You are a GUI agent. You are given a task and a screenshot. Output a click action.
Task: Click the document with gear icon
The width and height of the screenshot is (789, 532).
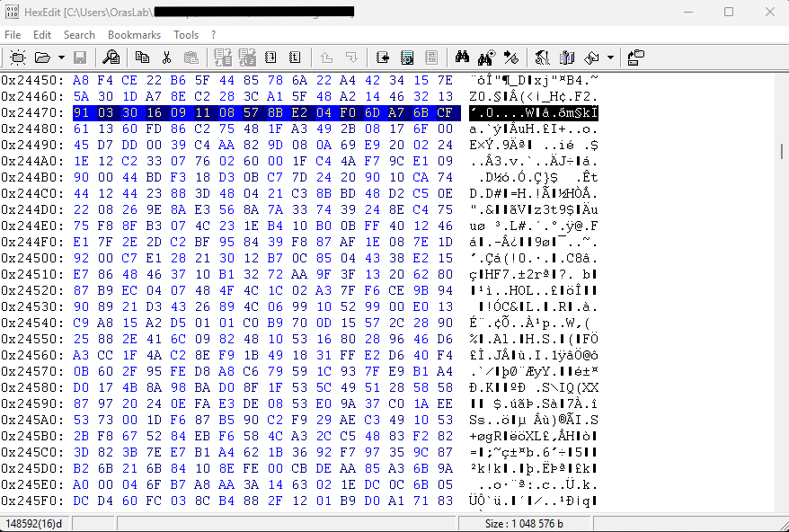click(x=407, y=58)
